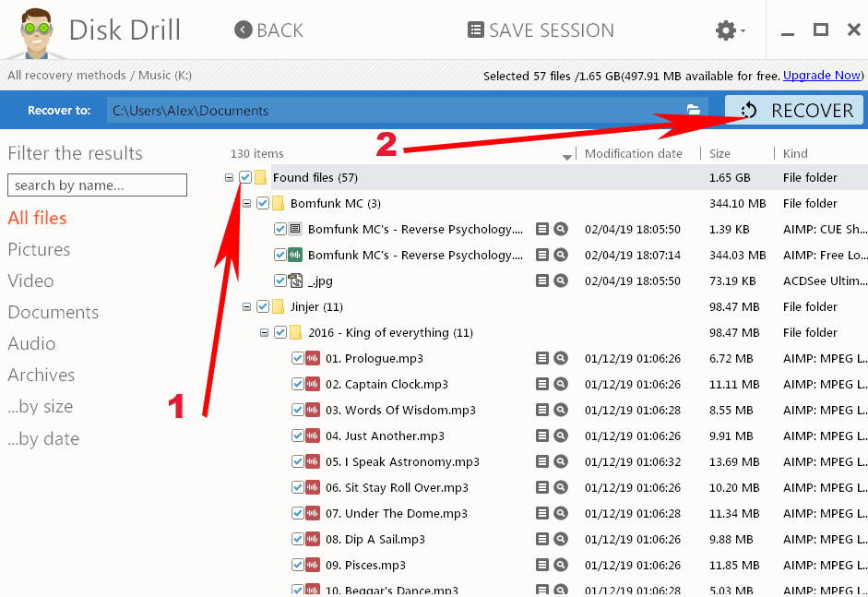Toggle checkbox for _.jpg file
This screenshot has width=868, height=597.
[x=280, y=281]
